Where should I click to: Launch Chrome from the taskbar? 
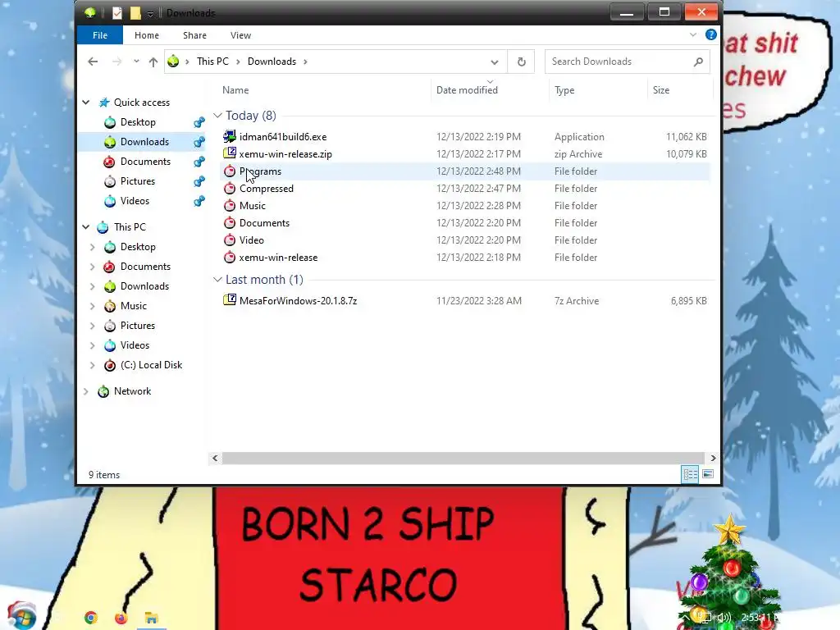click(91, 619)
